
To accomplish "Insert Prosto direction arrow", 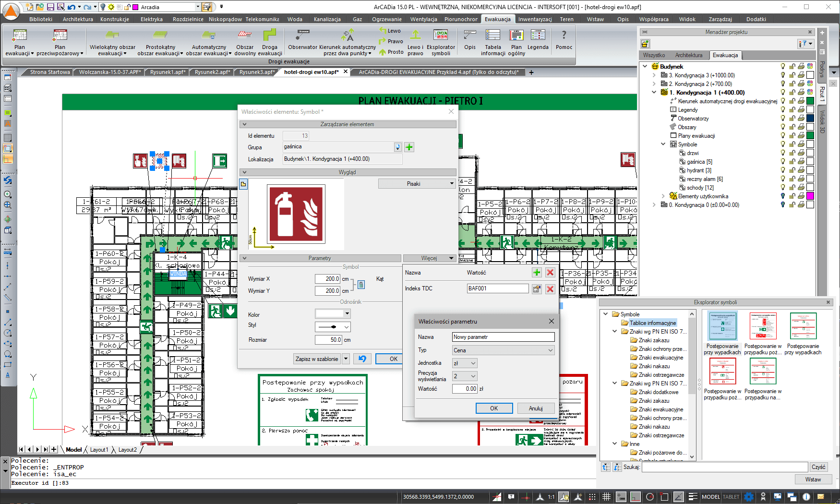I will click(391, 52).
